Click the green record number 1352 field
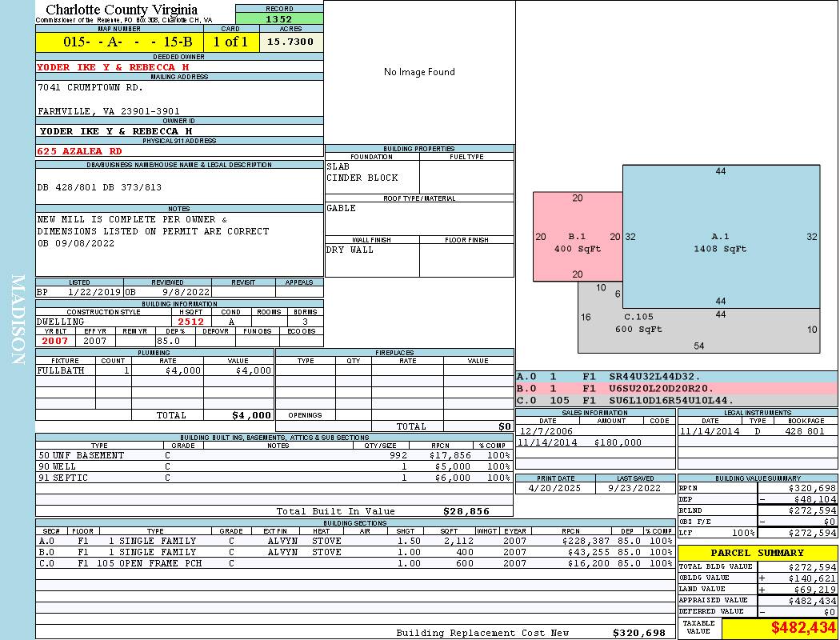The image size is (840, 640). [279, 18]
